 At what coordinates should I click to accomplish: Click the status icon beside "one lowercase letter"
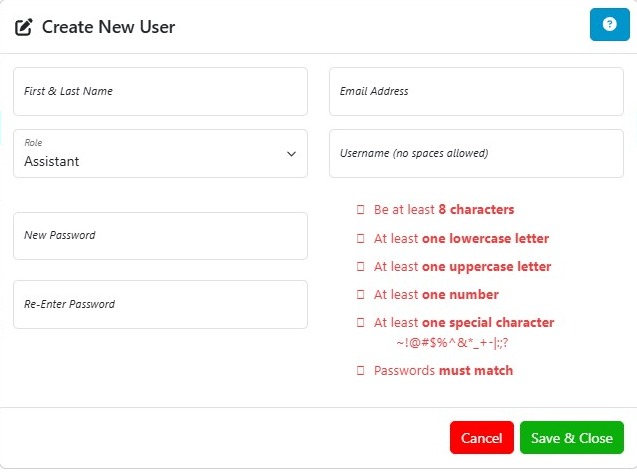pyautogui.click(x=360, y=239)
